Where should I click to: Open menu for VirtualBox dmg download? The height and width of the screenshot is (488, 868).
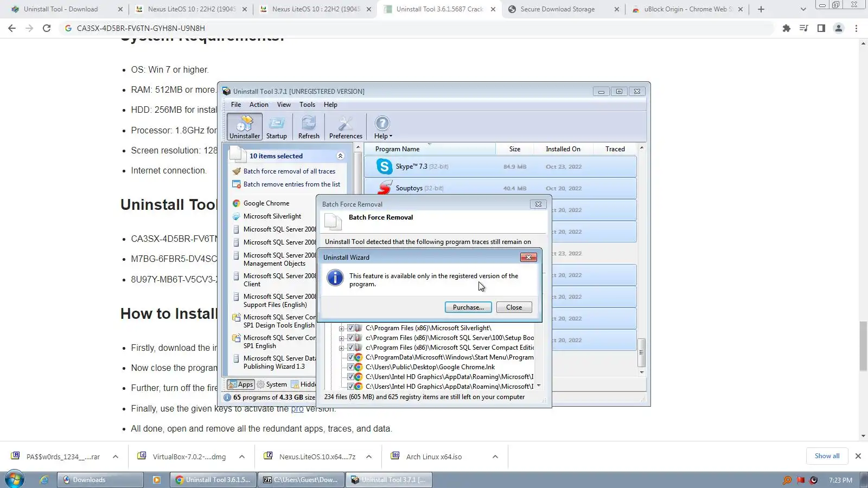[242, 457]
